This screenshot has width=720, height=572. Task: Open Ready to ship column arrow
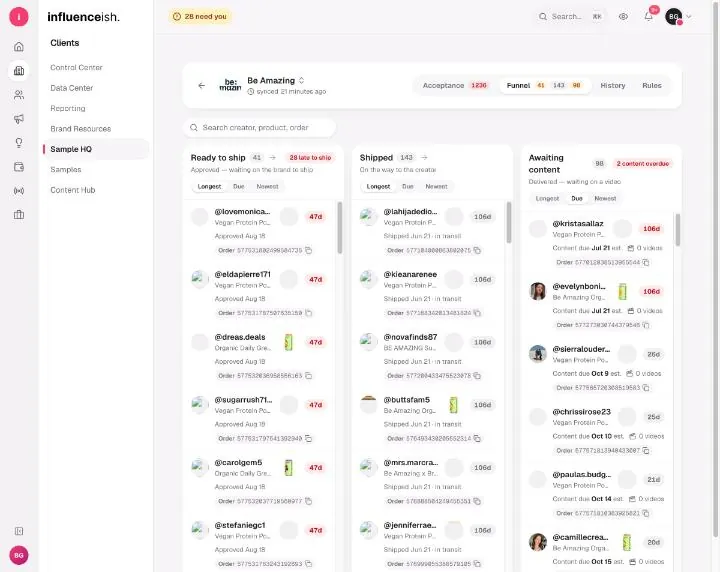(x=272, y=157)
